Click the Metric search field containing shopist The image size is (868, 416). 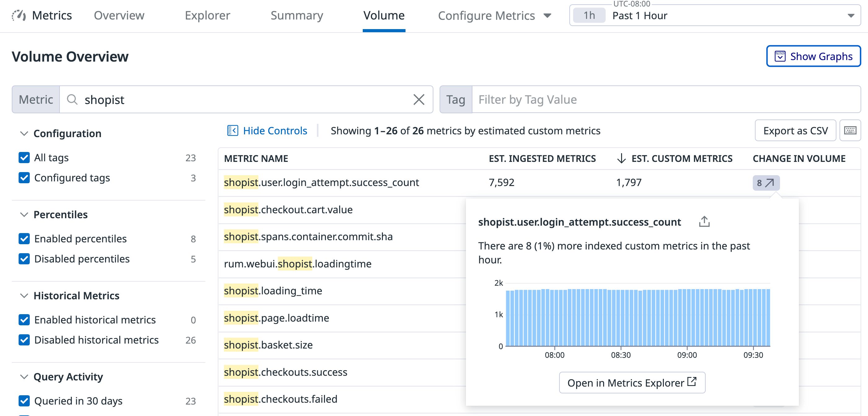246,100
